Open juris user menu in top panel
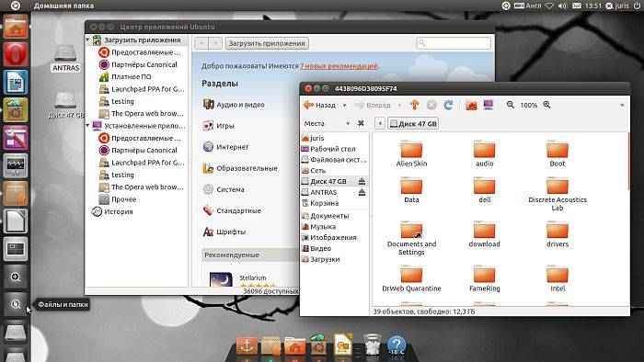 pos(617,6)
